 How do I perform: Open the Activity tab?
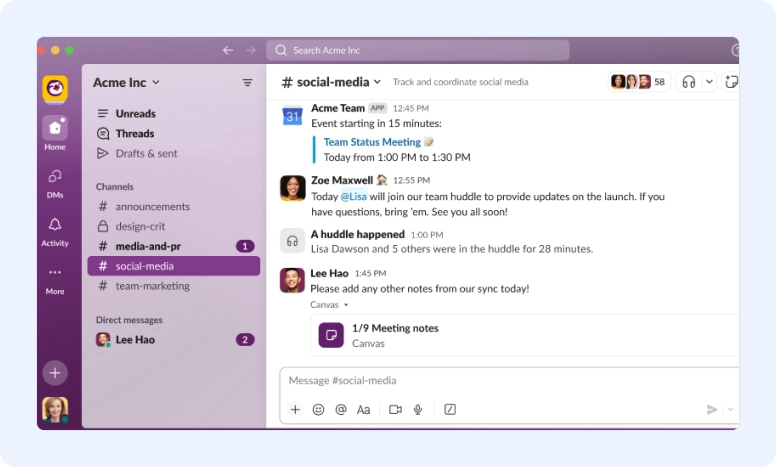click(x=55, y=232)
